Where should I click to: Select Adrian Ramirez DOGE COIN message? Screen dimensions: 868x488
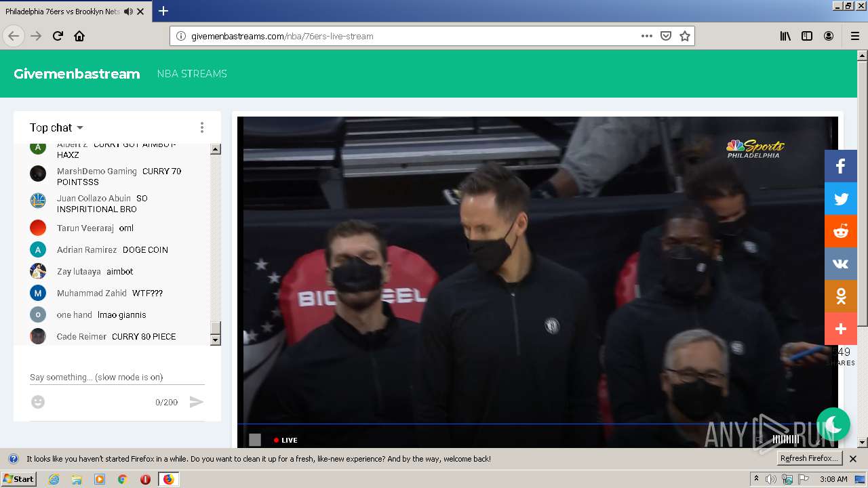click(113, 249)
